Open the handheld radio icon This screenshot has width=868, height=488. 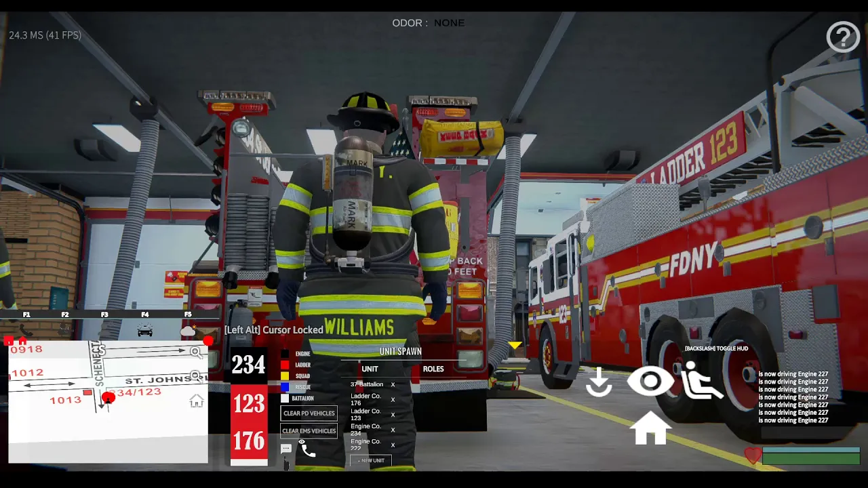(x=285, y=464)
